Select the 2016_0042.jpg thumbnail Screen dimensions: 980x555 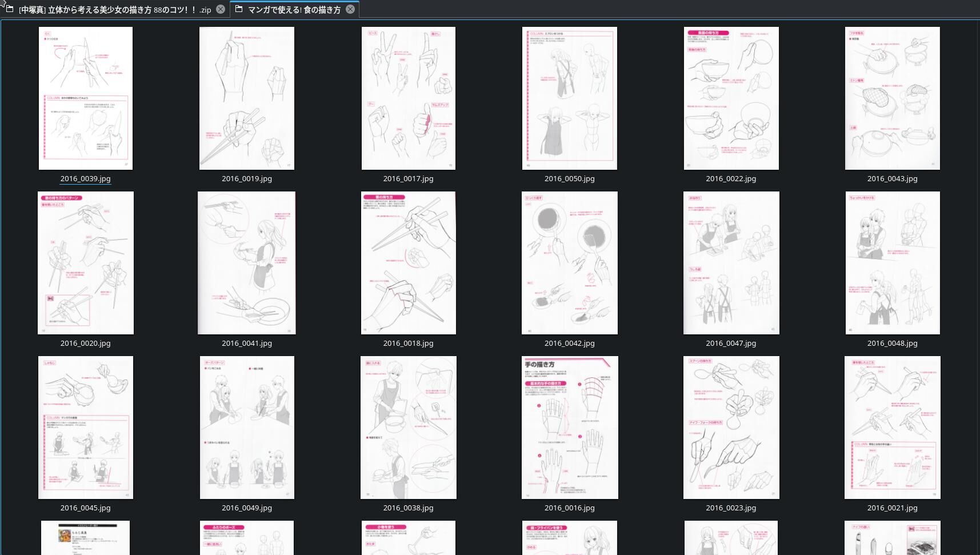click(x=570, y=263)
